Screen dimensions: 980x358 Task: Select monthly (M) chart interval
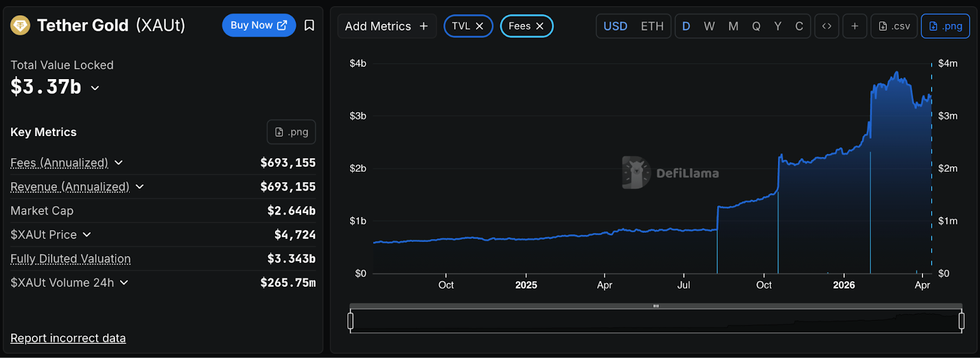[x=733, y=26]
